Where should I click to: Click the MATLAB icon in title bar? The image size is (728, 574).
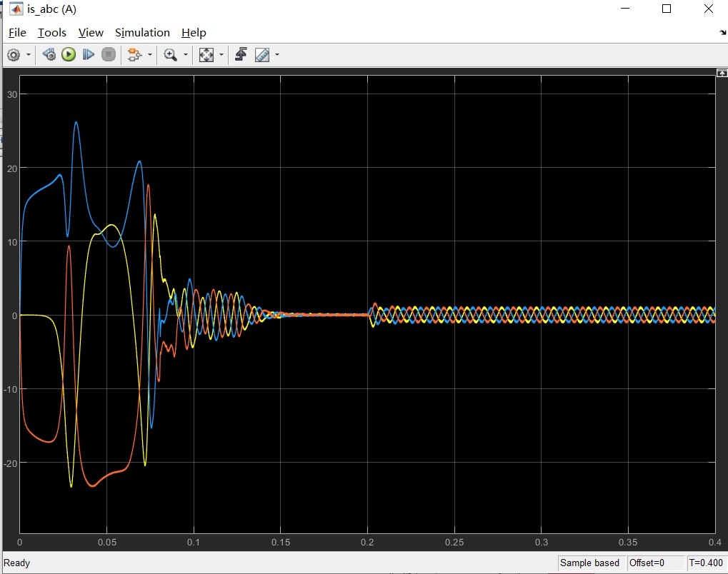(16, 9)
